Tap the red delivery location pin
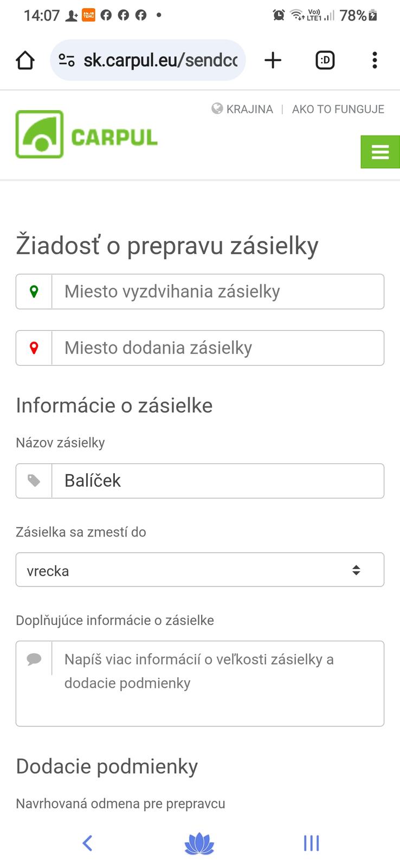 (x=34, y=348)
